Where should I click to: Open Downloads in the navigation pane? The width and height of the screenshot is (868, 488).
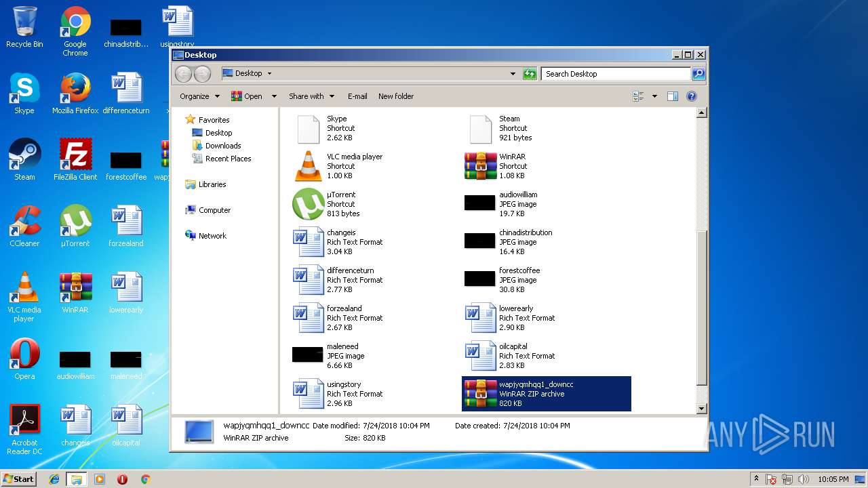coord(216,146)
